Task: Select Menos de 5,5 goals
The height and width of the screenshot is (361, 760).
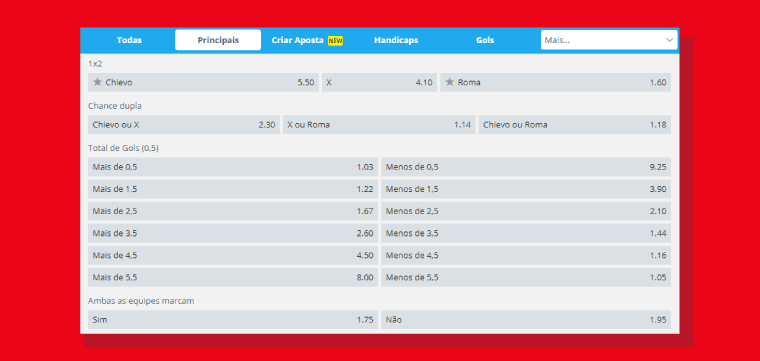Action: [526, 278]
